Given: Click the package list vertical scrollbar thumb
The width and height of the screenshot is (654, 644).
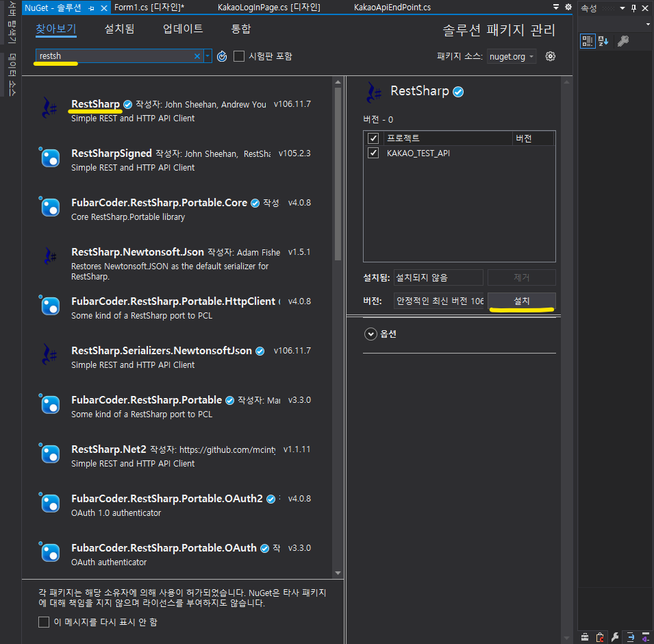Looking at the screenshot, I should pyautogui.click(x=338, y=173).
